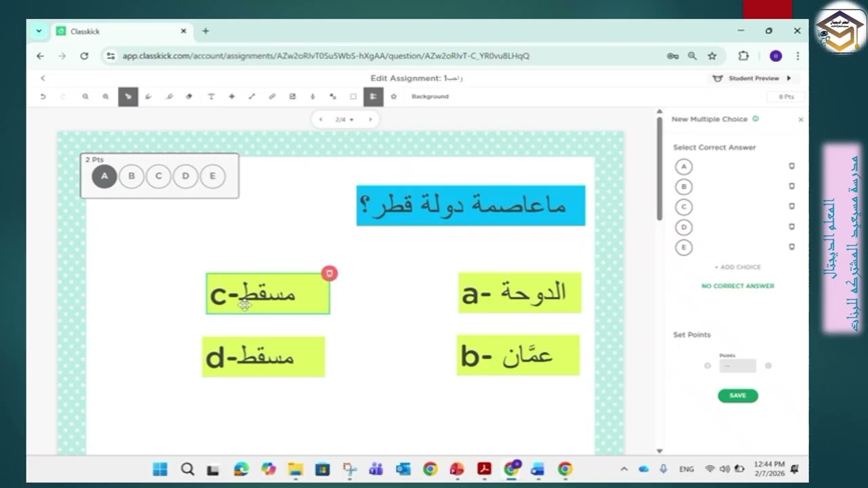This screenshot has height=488, width=868.
Task: Mark A as the correct answer
Action: [x=684, y=166]
